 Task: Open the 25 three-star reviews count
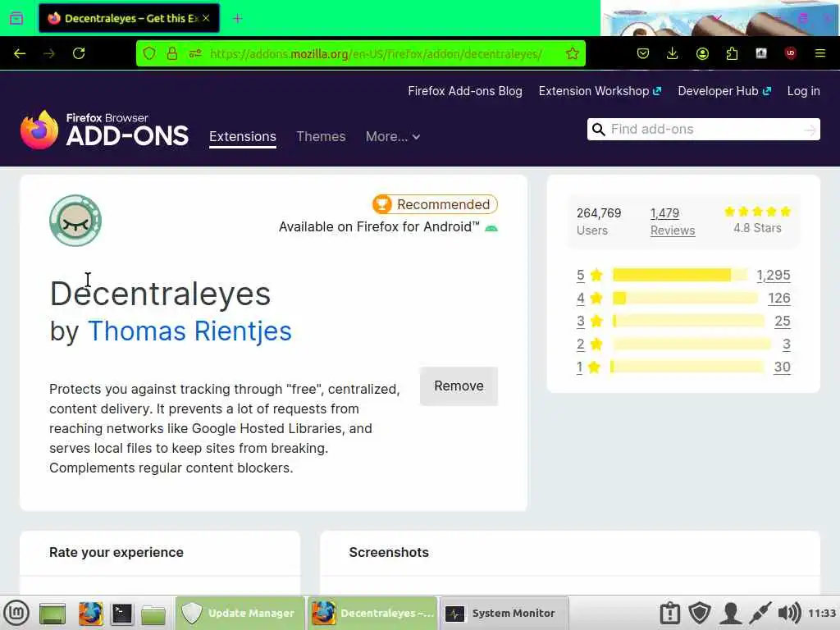(782, 321)
